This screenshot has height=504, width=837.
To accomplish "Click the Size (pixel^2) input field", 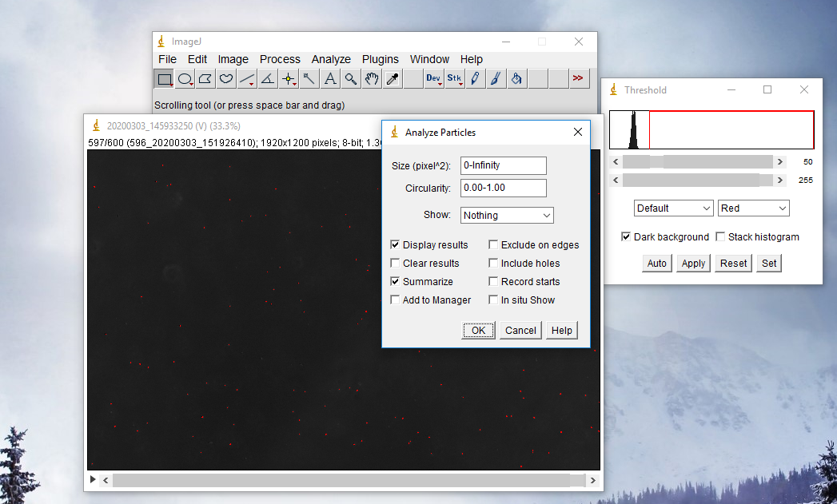I will 504,165.
